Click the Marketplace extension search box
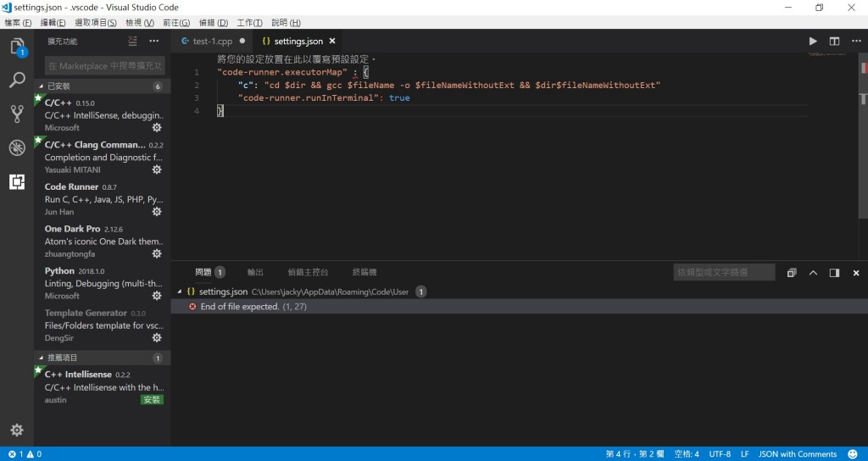 point(104,66)
